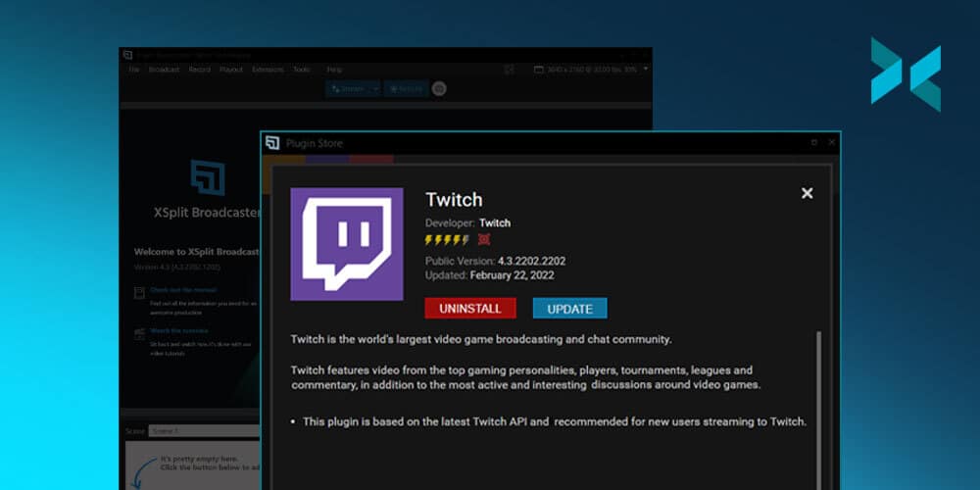Open the Extensions menu in XSplit Broadcaster
980x490 pixels.
(268, 70)
